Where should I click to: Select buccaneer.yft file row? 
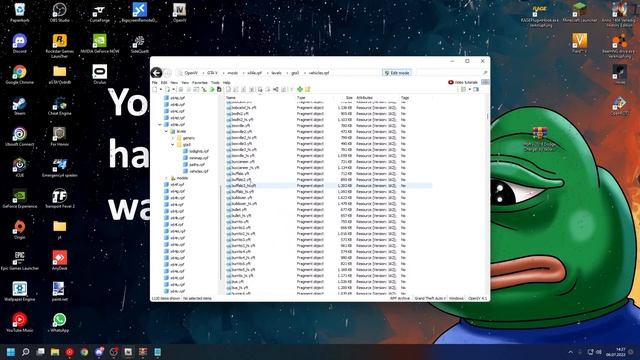click(329, 162)
